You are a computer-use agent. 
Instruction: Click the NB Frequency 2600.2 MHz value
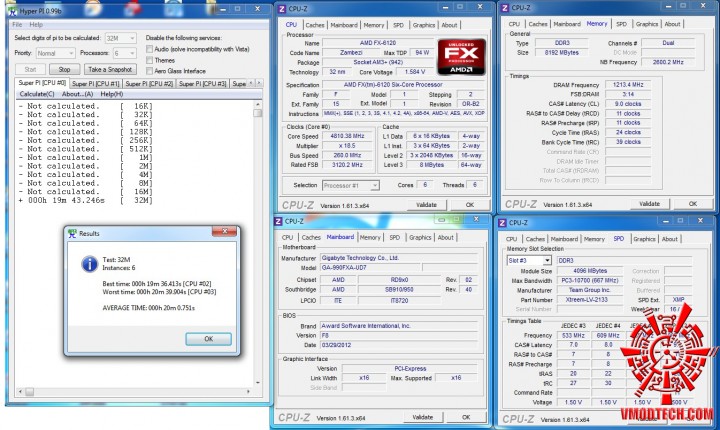click(668, 62)
